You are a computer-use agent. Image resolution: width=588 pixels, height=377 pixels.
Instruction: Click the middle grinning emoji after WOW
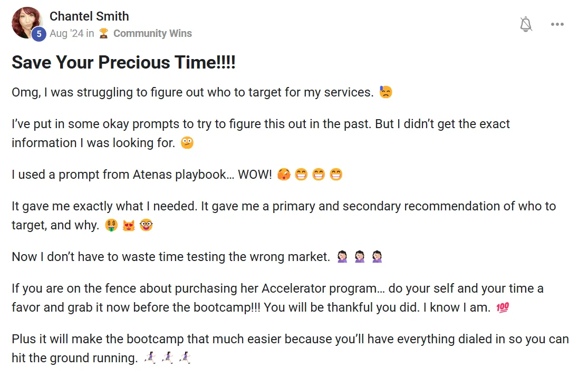[319, 175]
